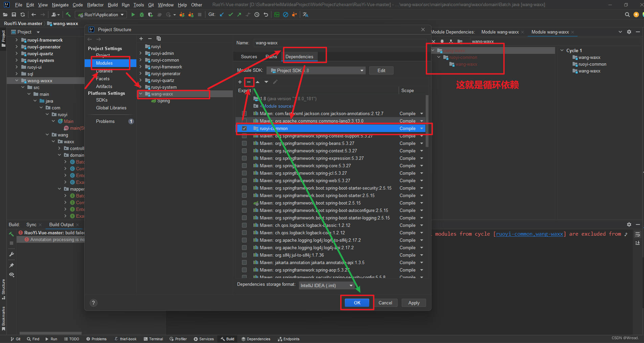Open Module Dependencies panel settings gear
Screen dimensions: 644x343
point(629,32)
